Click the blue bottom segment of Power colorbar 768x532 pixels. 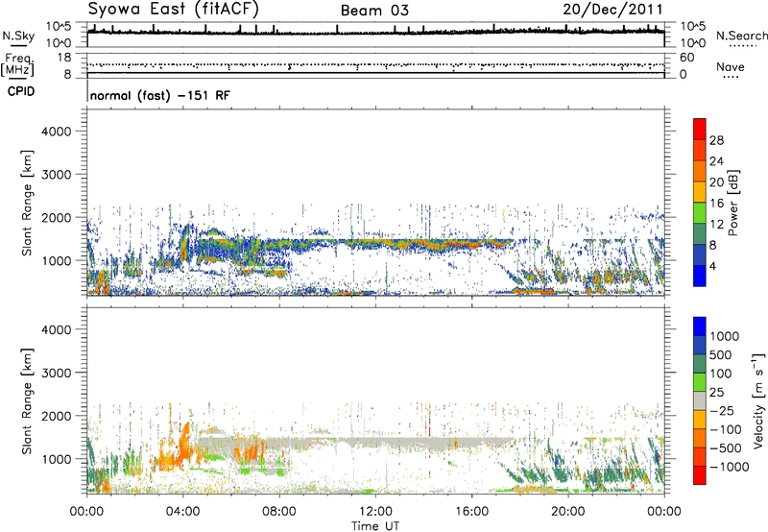coord(700,276)
